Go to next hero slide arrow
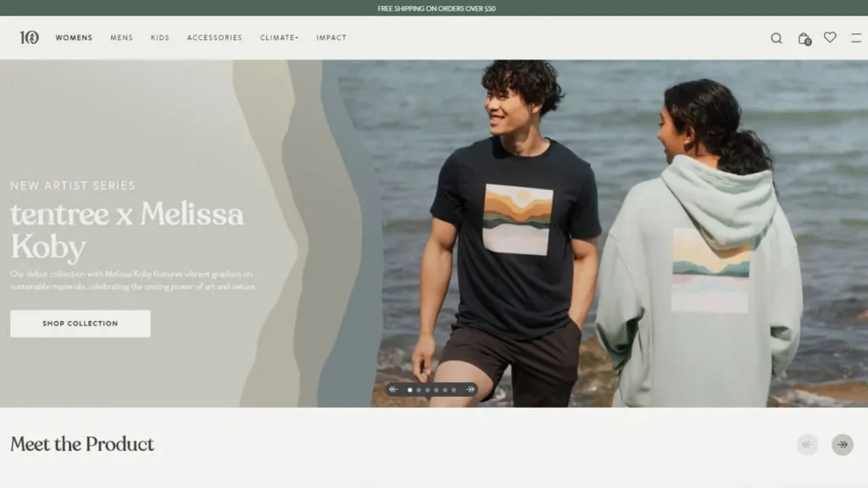The image size is (868, 488). pyautogui.click(x=470, y=390)
